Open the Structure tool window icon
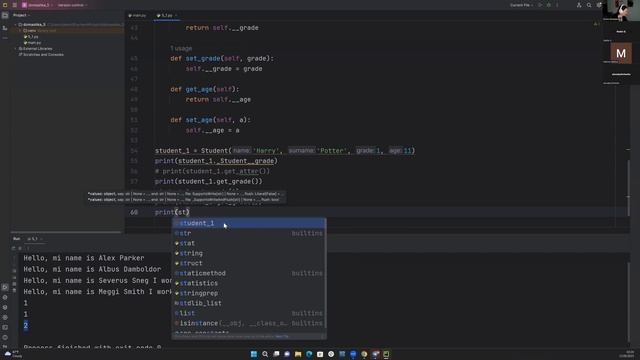The width and height of the screenshot is (640, 360). [5, 28]
